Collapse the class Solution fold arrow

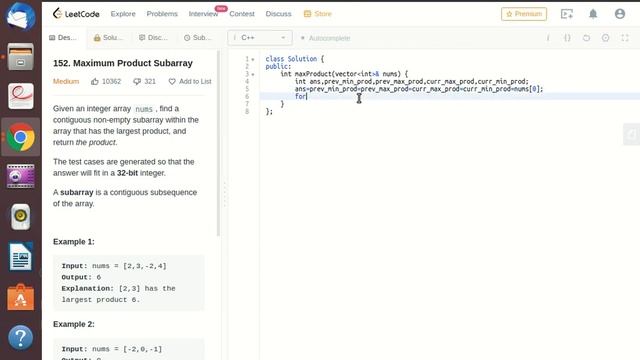253,60
